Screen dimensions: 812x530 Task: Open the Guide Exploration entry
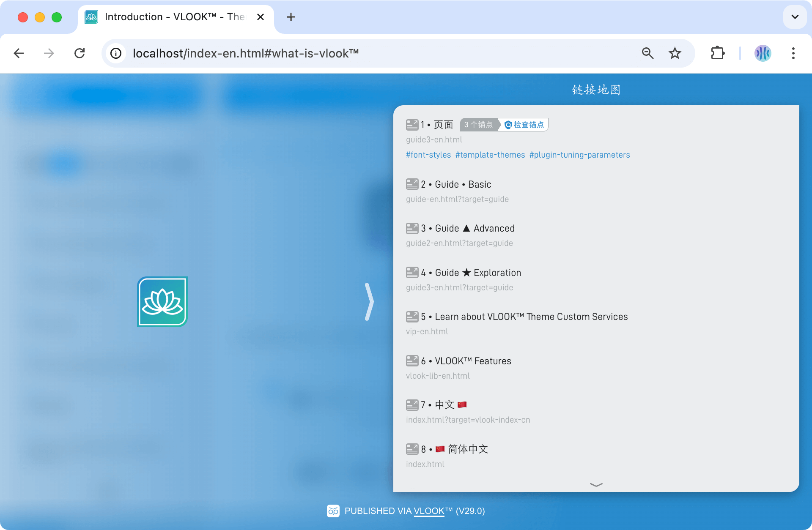point(471,273)
